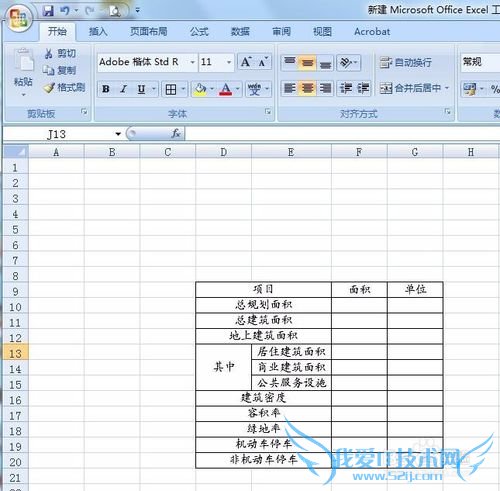The height and width of the screenshot is (491, 500).
Task: Select row 13 header
Action: pos(16,353)
